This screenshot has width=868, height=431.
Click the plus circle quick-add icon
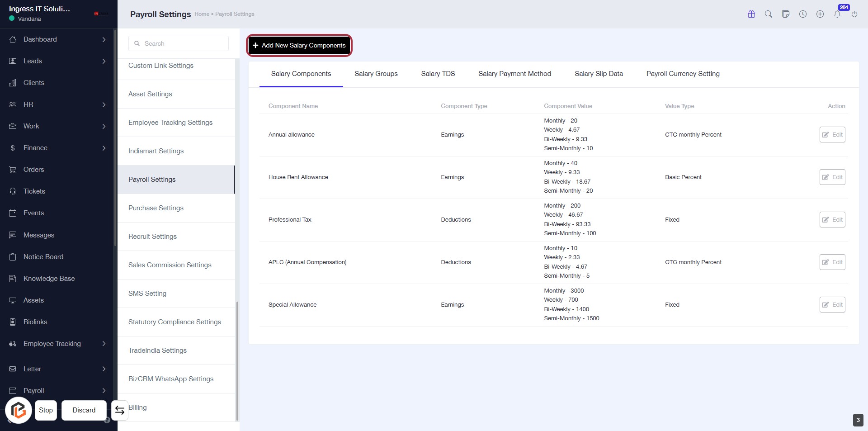820,14
